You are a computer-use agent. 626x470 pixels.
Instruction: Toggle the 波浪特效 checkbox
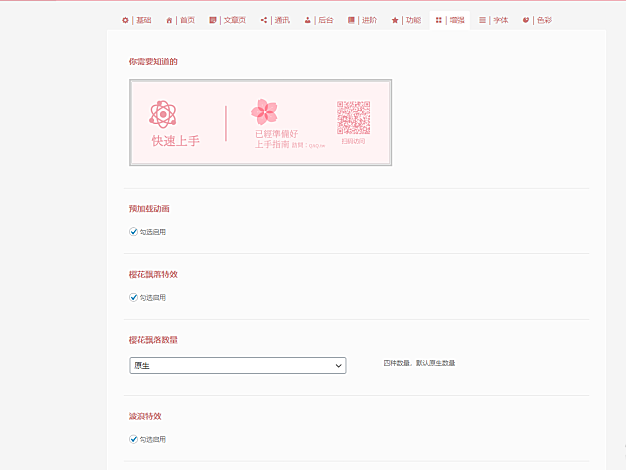coord(133,439)
